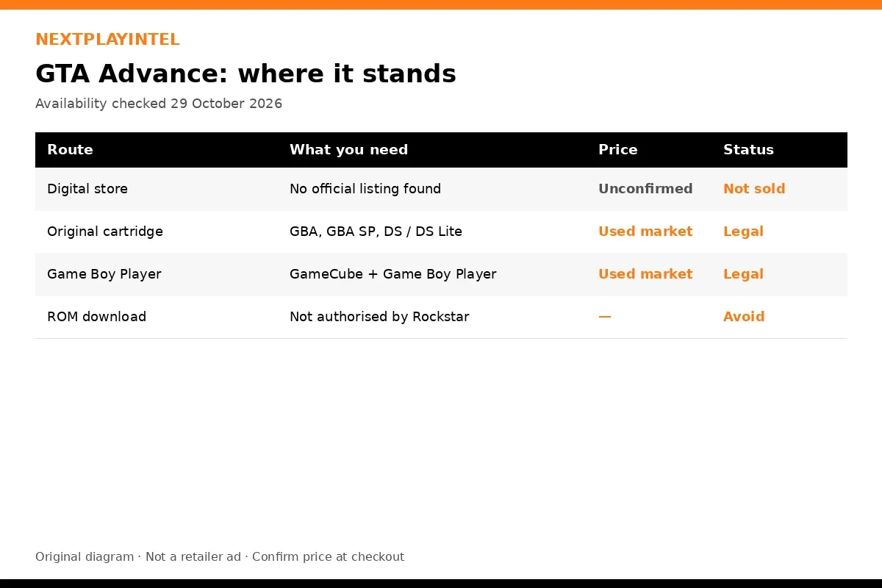Select the Unconfirmed price value

[645, 189]
